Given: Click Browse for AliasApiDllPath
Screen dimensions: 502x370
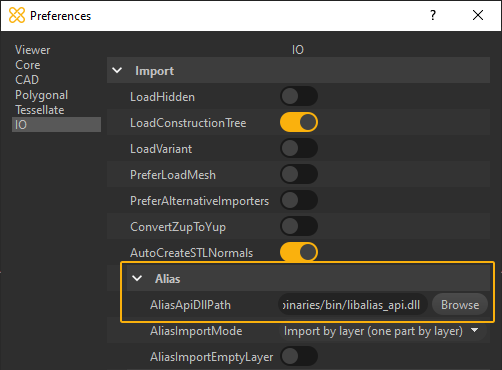Looking at the screenshot, I should click(x=460, y=305).
